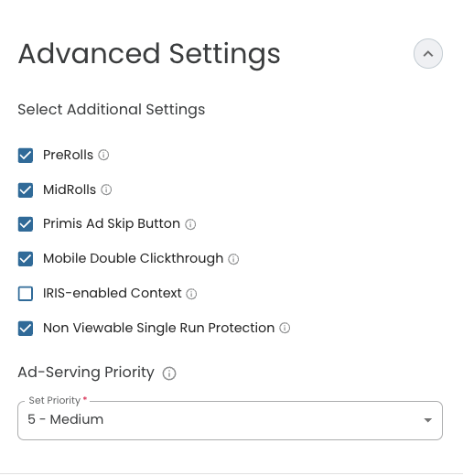Collapse the Advanced Settings section
Image resolution: width=463 pixels, height=476 pixels.
pos(428,54)
